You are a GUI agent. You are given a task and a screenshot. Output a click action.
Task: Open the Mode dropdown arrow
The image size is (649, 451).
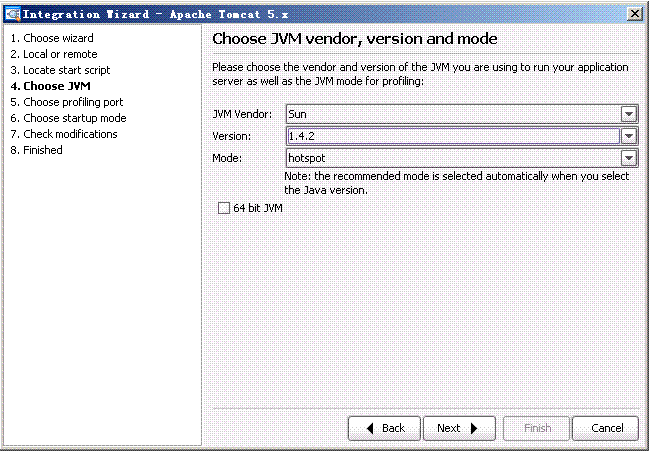tap(628, 158)
